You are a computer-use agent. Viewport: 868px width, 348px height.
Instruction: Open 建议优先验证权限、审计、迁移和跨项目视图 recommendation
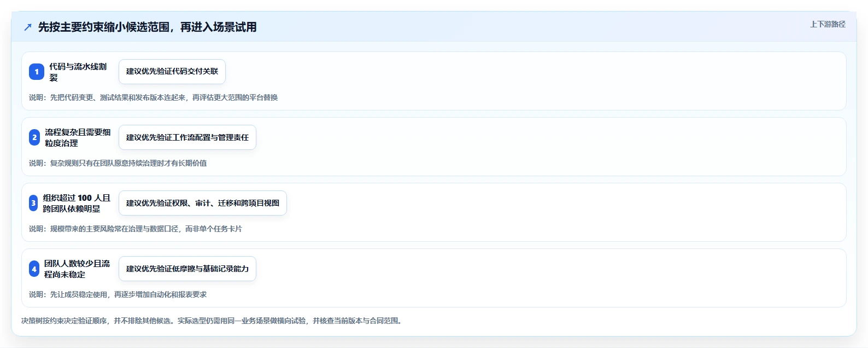(203, 203)
